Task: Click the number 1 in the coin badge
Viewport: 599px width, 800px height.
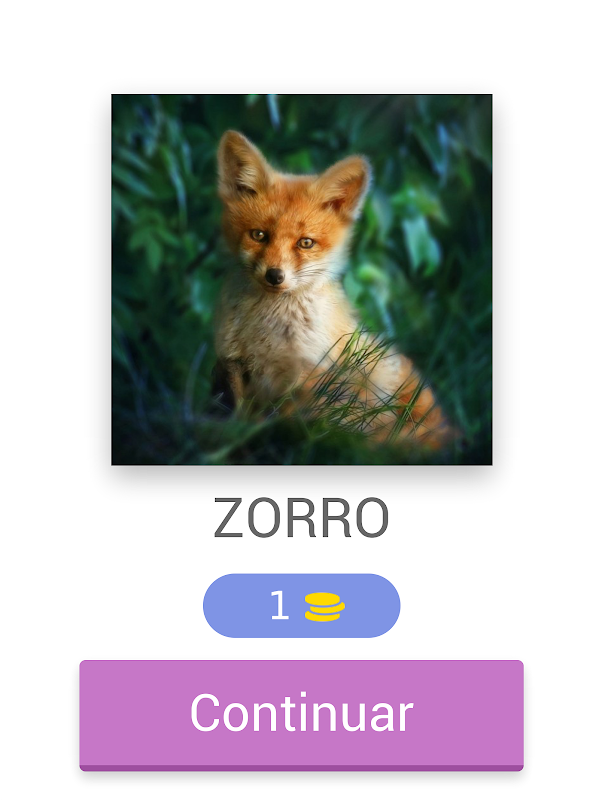Action: click(280, 605)
